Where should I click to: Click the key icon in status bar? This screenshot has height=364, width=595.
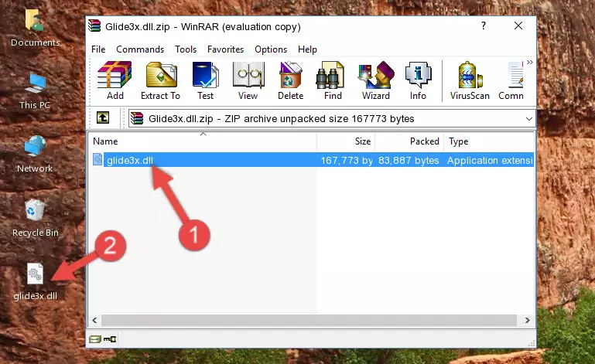point(110,339)
